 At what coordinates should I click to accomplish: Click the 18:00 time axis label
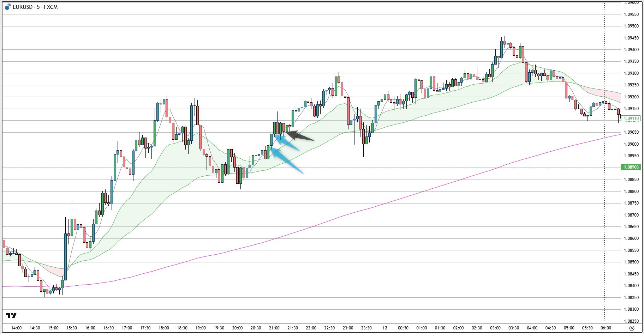(x=163, y=328)
